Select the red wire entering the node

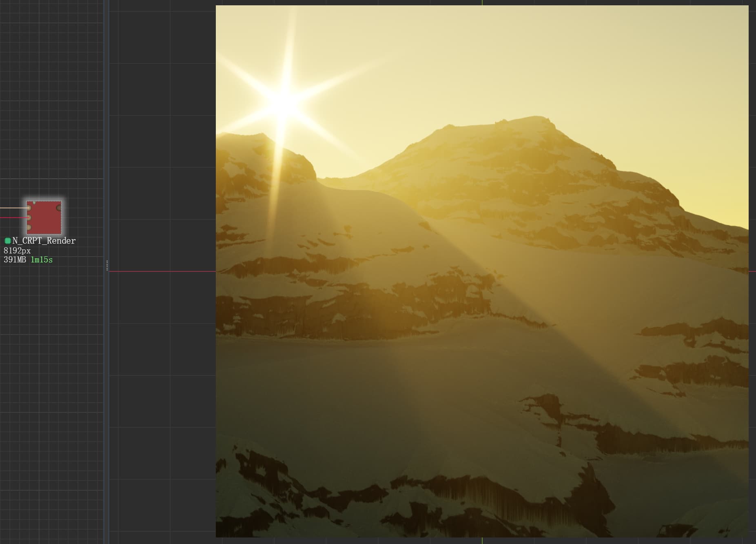12,218
